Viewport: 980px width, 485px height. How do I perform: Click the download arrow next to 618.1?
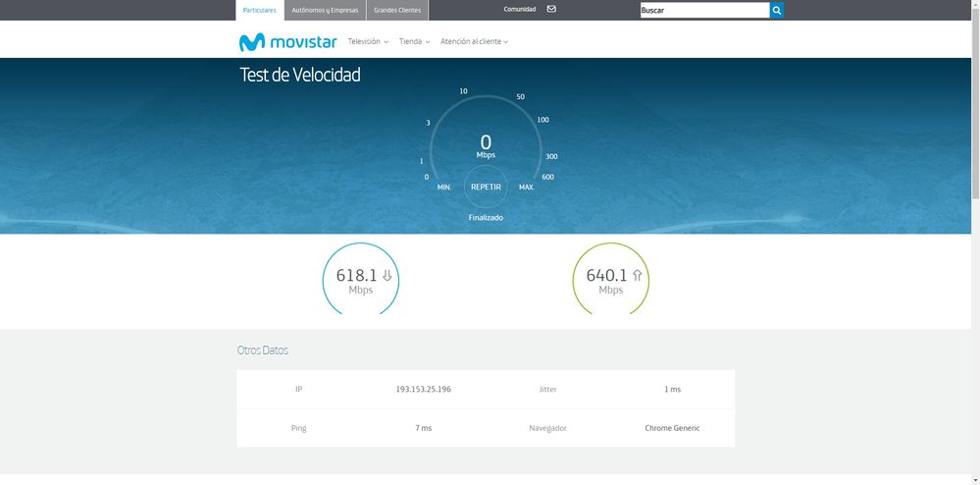pyautogui.click(x=387, y=276)
